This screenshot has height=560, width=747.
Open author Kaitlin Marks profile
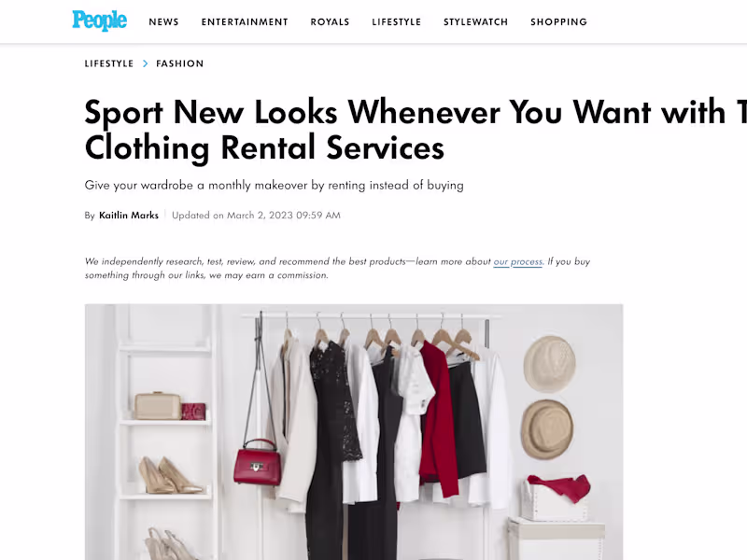[x=129, y=216]
